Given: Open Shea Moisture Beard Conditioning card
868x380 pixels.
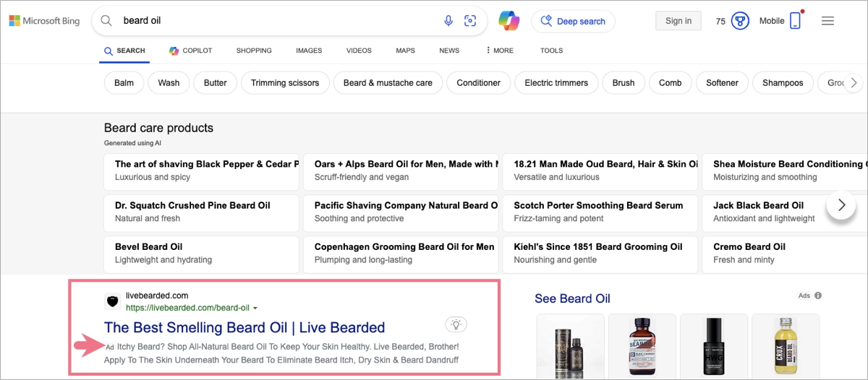Looking at the screenshot, I should click(785, 170).
